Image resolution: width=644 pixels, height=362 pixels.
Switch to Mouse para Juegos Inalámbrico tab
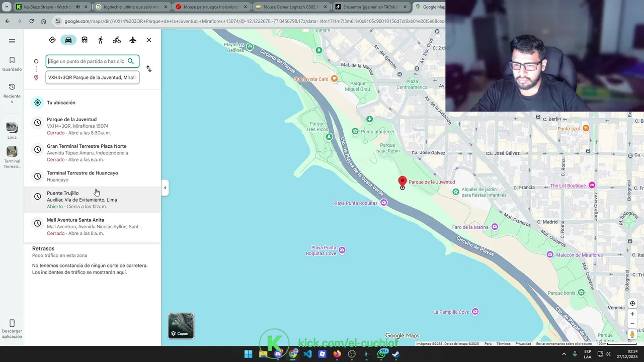210,7
